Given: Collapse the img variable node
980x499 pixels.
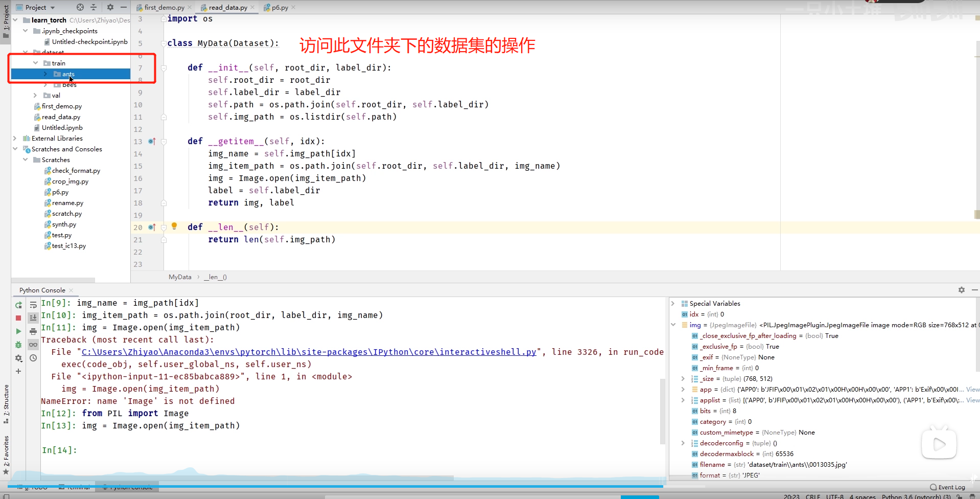Looking at the screenshot, I should point(673,325).
